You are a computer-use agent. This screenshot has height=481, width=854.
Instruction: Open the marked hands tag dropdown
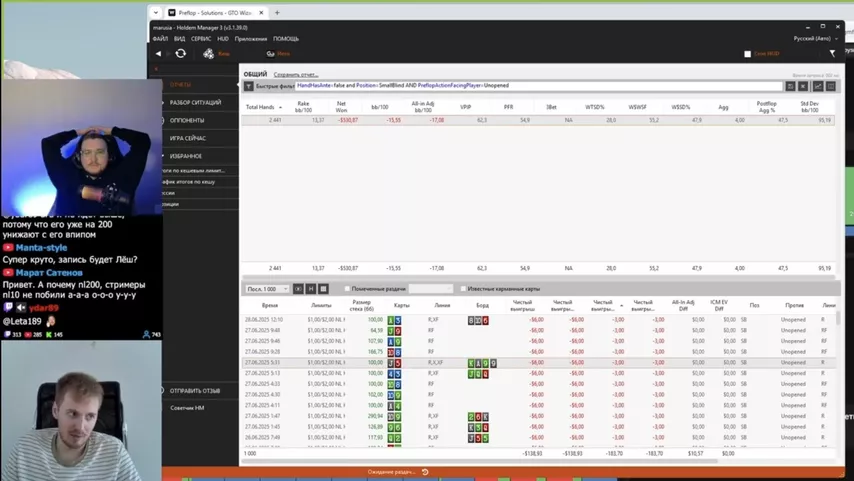pyautogui.click(x=431, y=289)
